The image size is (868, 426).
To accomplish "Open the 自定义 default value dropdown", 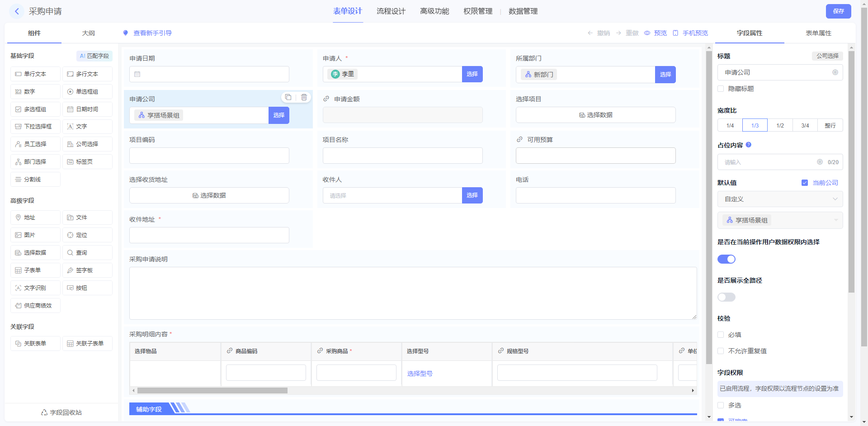I will [780, 199].
